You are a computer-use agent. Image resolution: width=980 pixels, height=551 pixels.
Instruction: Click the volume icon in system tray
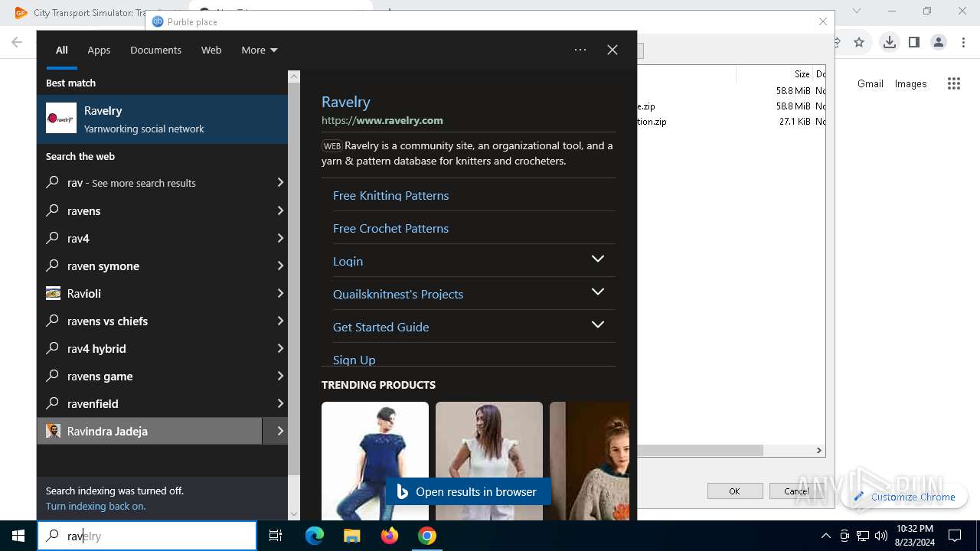point(881,536)
